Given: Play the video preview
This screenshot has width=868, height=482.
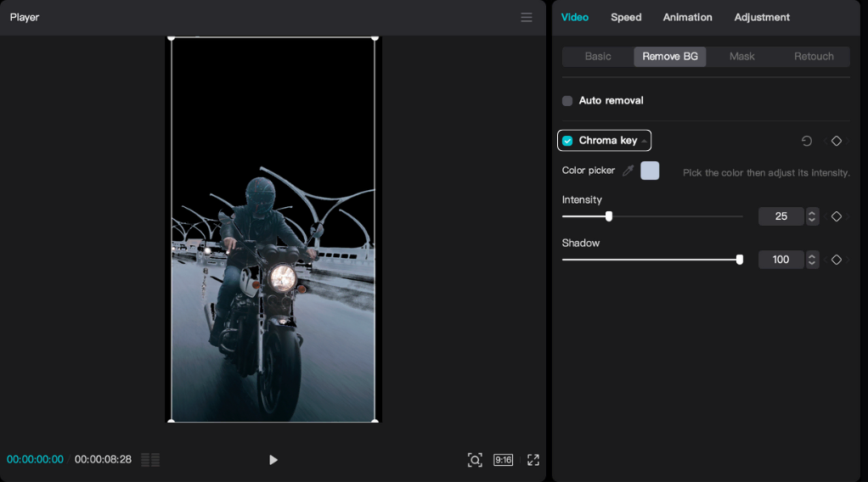Looking at the screenshot, I should tap(273, 460).
